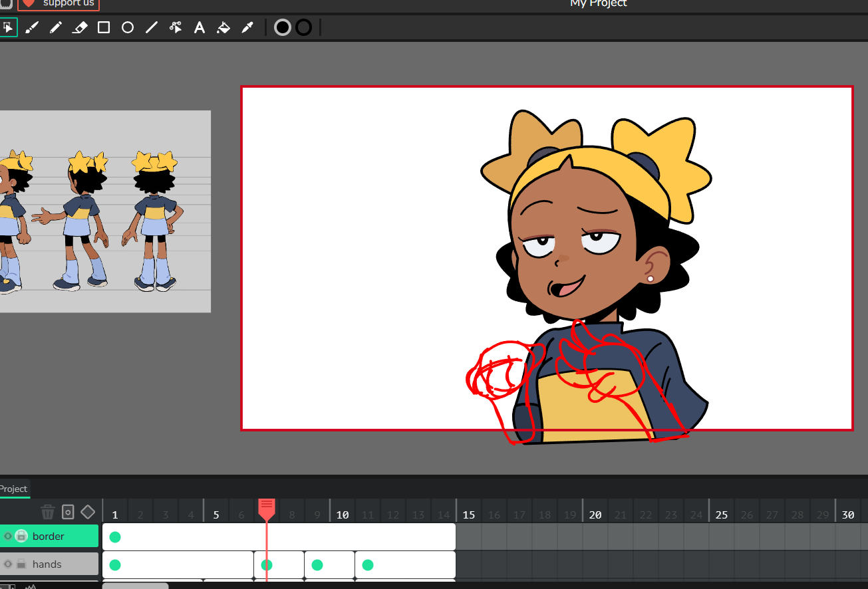The width and height of the screenshot is (868, 589).
Task: Toggle visibility of the border layer
Action: [8, 536]
